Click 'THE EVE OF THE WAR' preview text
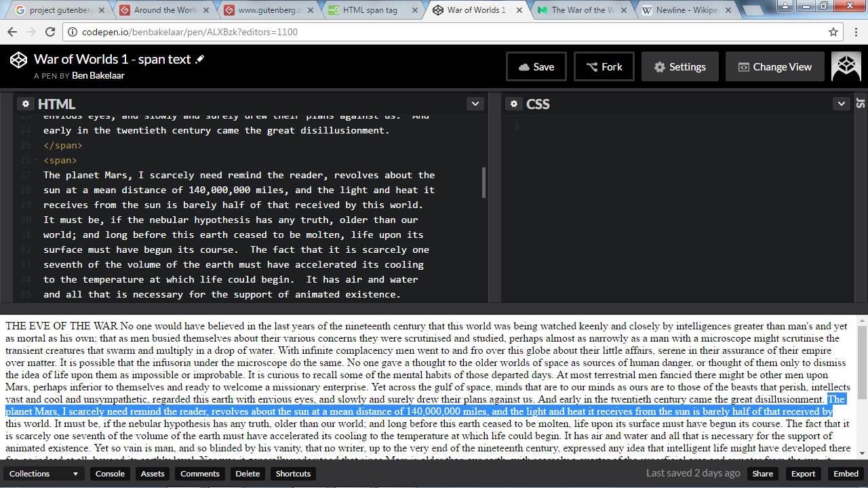Viewport: 868px width, 488px height. click(62, 326)
